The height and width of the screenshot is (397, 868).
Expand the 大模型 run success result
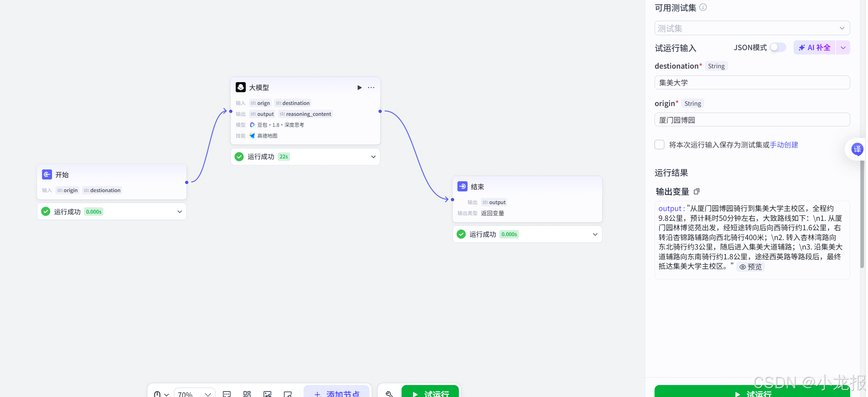(373, 157)
